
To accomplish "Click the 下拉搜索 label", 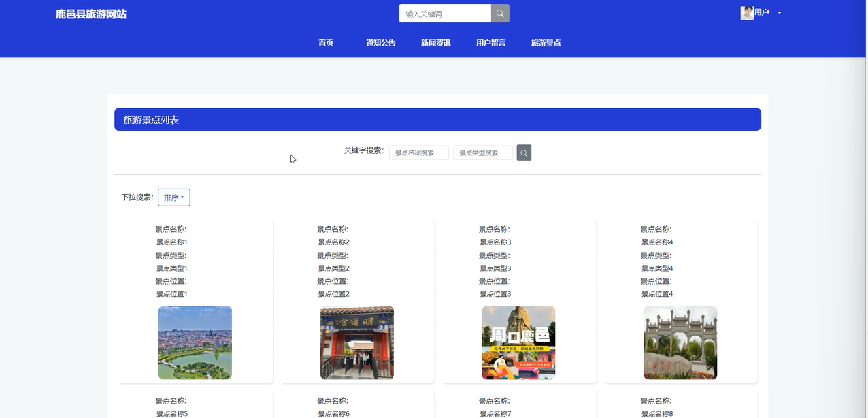I will click(x=138, y=197).
